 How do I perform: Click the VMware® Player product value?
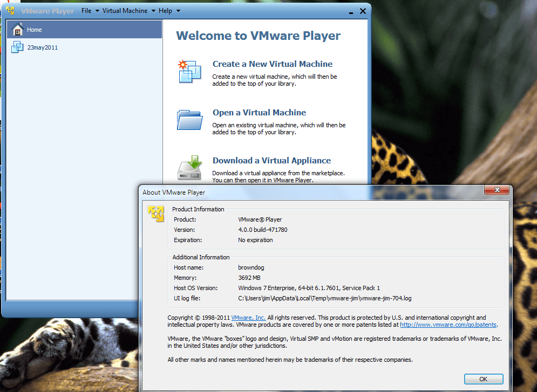click(x=260, y=219)
